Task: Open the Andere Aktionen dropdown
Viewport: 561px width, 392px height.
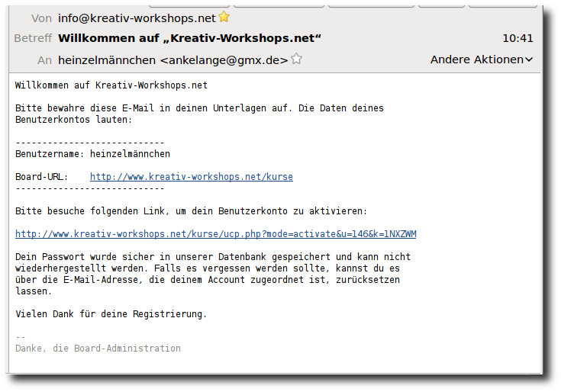Action: (481, 59)
